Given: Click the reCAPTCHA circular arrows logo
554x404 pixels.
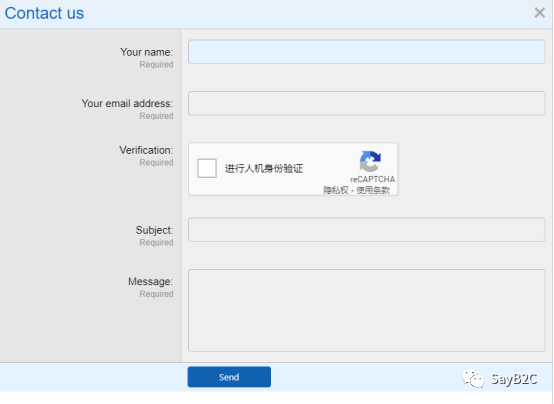Looking at the screenshot, I should pyautogui.click(x=370, y=161).
